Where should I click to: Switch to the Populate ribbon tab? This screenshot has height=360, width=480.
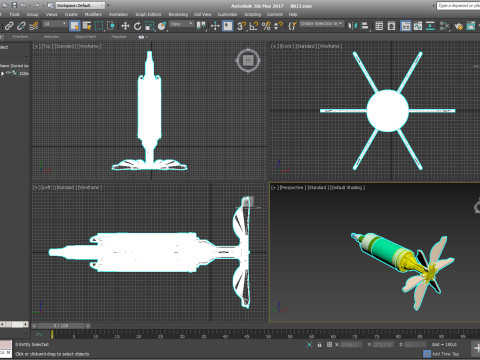(119, 36)
